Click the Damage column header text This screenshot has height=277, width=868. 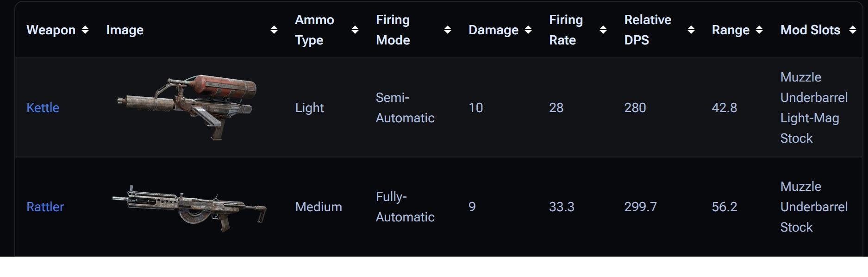coord(493,30)
